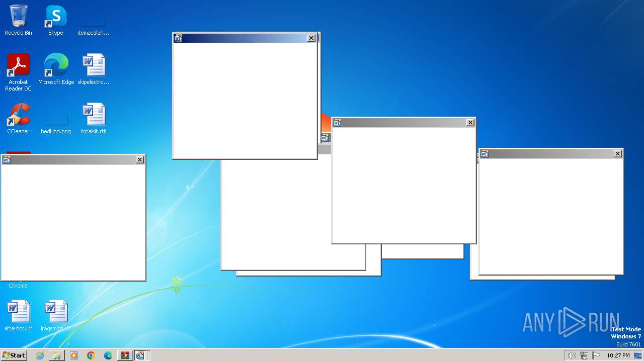Close the rightmost blank window

[x=618, y=154]
